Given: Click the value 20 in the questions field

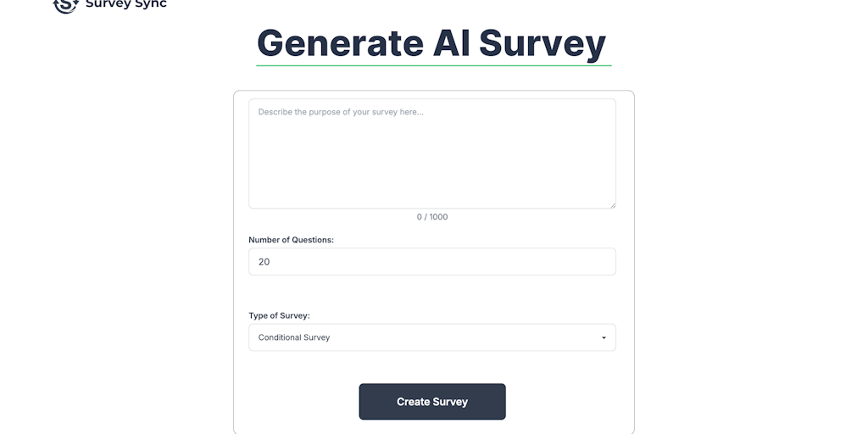Looking at the screenshot, I should [x=264, y=262].
